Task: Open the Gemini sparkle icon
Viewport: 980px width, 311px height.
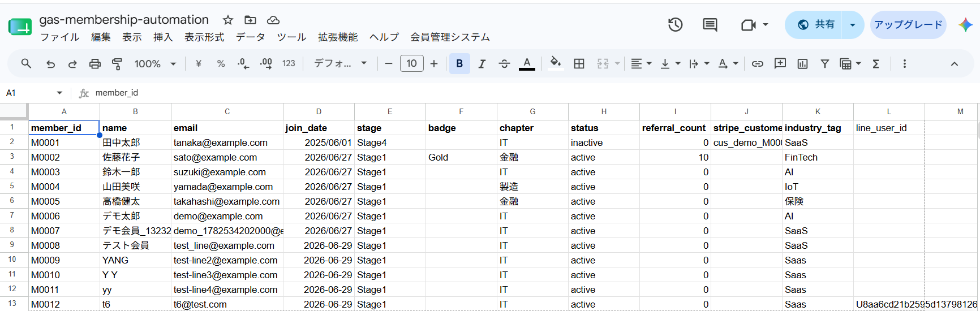Action: pos(965,25)
